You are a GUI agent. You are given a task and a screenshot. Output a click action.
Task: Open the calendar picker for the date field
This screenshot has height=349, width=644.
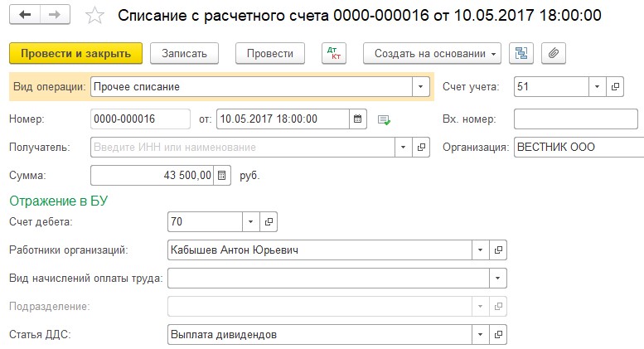point(357,119)
